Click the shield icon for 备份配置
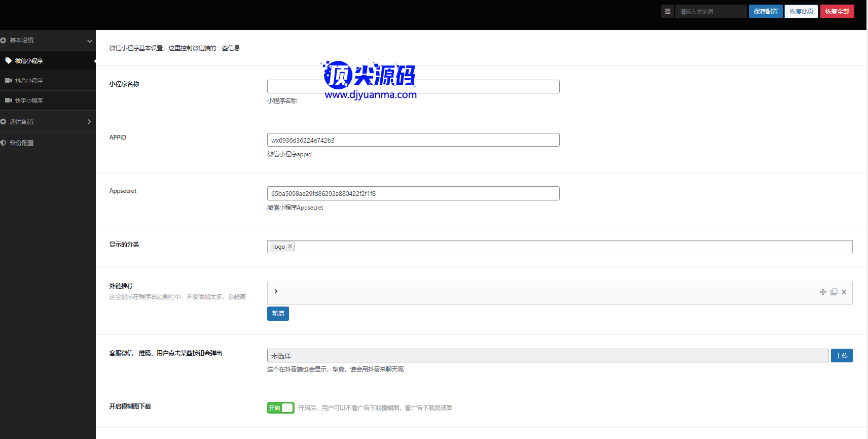Image resolution: width=868 pixels, height=439 pixels. (4, 143)
